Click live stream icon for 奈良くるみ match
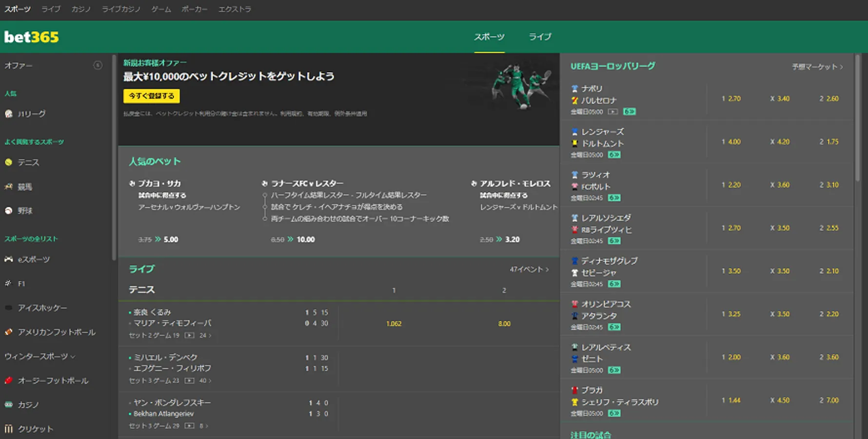868x439 pixels. click(190, 336)
